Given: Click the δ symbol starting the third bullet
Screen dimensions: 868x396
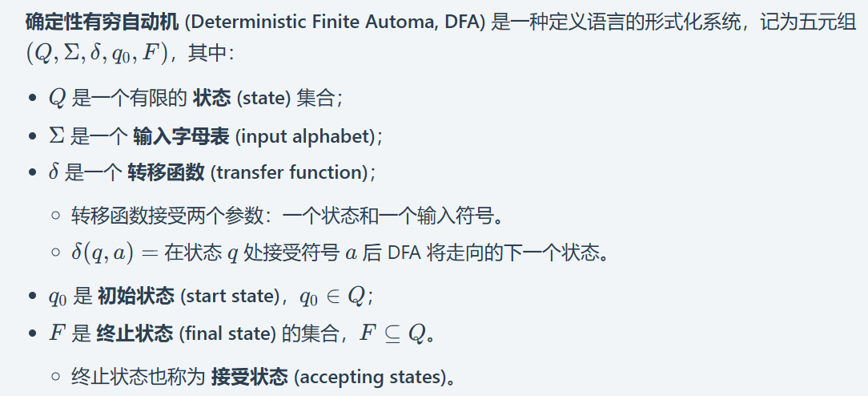Looking at the screenshot, I should pyautogui.click(x=54, y=172).
